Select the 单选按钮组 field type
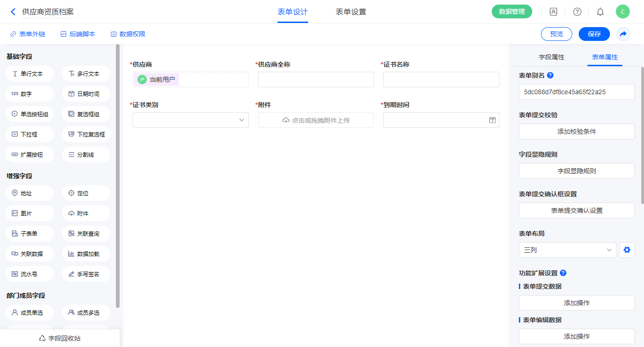 tap(30, 114)
